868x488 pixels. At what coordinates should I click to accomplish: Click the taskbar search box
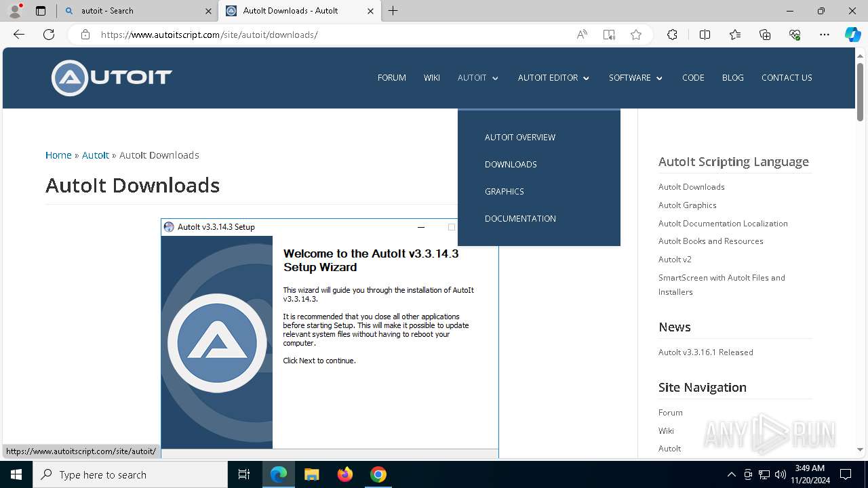click(x=130, y=474)
